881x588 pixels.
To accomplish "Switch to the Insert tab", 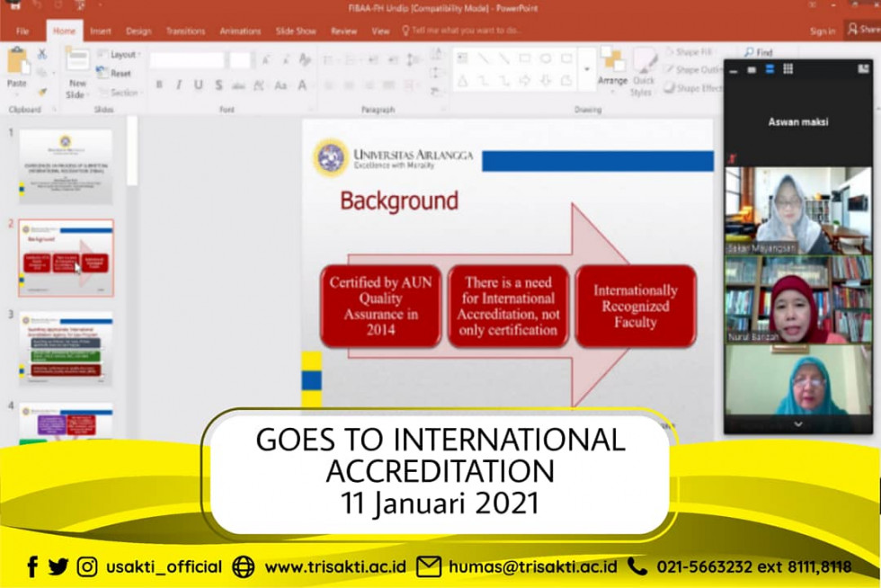I will coord(101,31).
